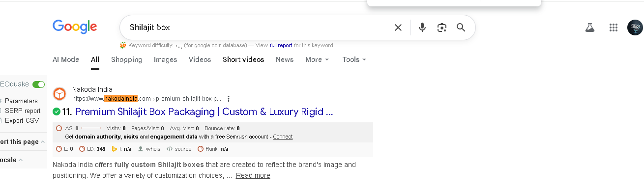Switch to the AI Mode tab
The width and height of the screenshot is (644, 195).
click(x=66, y=59)
